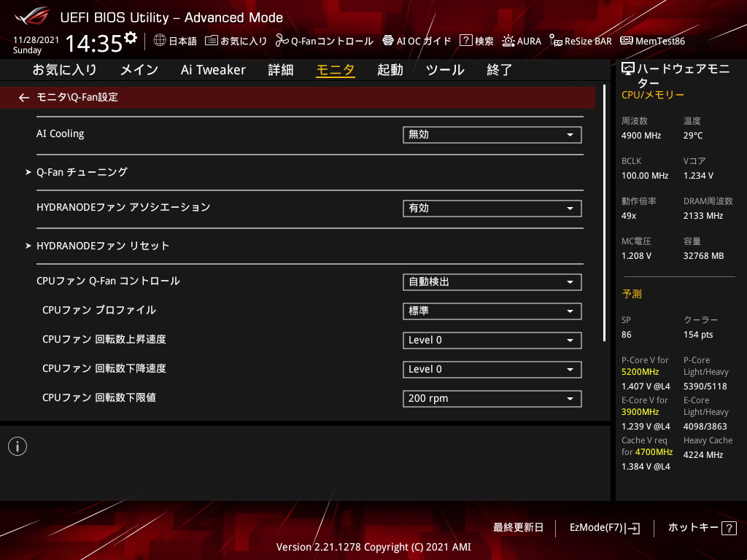This screenshot has width=747, height=560.
Task: Open CPUファン プロファイル dropdown
Action: point(492,311)
